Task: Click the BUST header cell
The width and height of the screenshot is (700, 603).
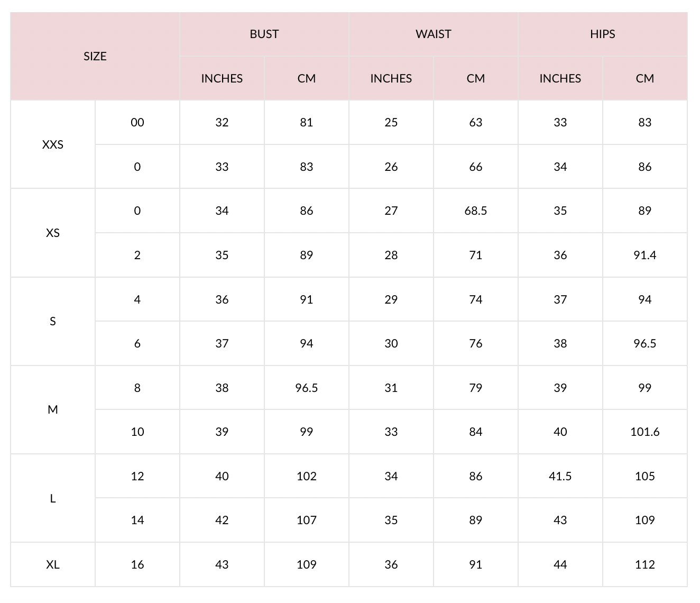Action: pos(264,34)
